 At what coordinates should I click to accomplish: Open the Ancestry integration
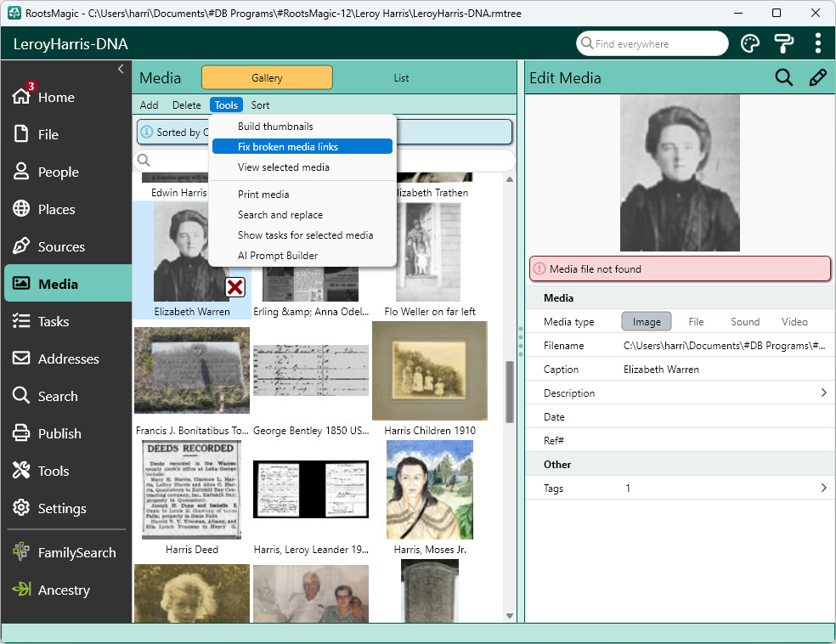pos(51,590)
